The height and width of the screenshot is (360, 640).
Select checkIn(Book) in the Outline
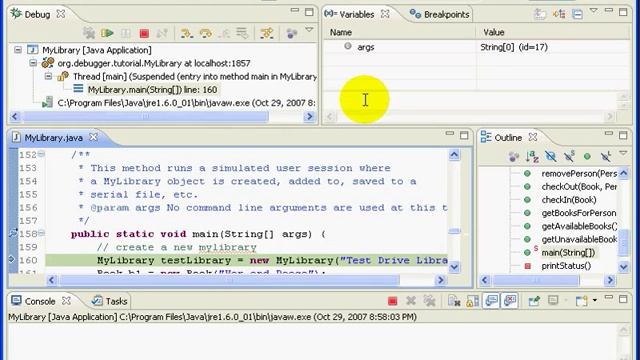point(569,200)
